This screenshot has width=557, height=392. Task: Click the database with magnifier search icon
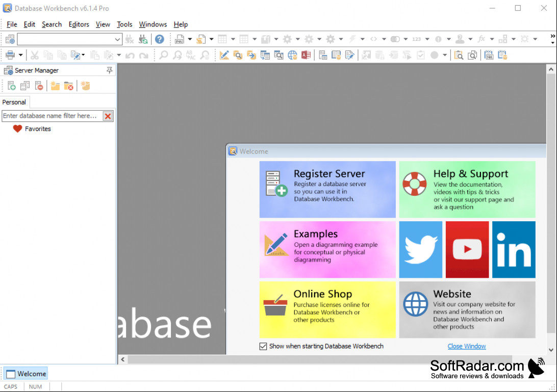pos(238,55)
